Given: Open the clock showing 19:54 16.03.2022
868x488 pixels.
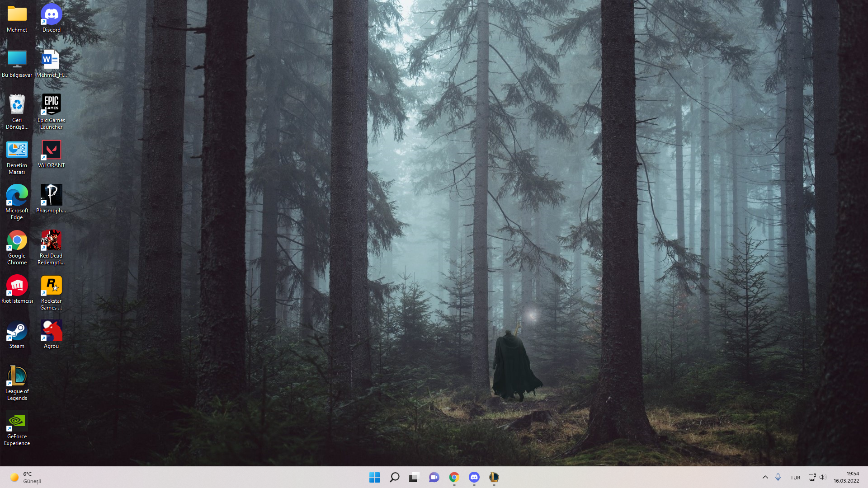Looking at the screenshot, I should (x=846, y=477).
